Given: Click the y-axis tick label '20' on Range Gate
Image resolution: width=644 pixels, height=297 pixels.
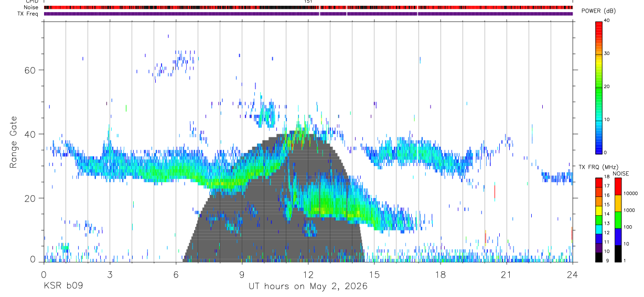Looking at the screenshot, I should tap(30, 199).
